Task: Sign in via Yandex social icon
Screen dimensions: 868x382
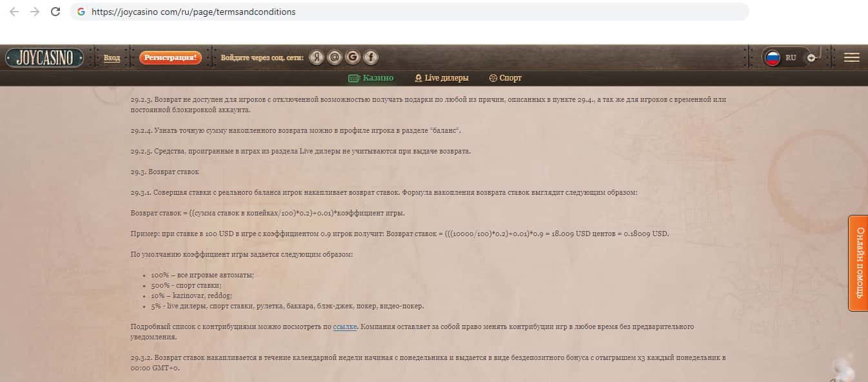Action: coord(316,57)
